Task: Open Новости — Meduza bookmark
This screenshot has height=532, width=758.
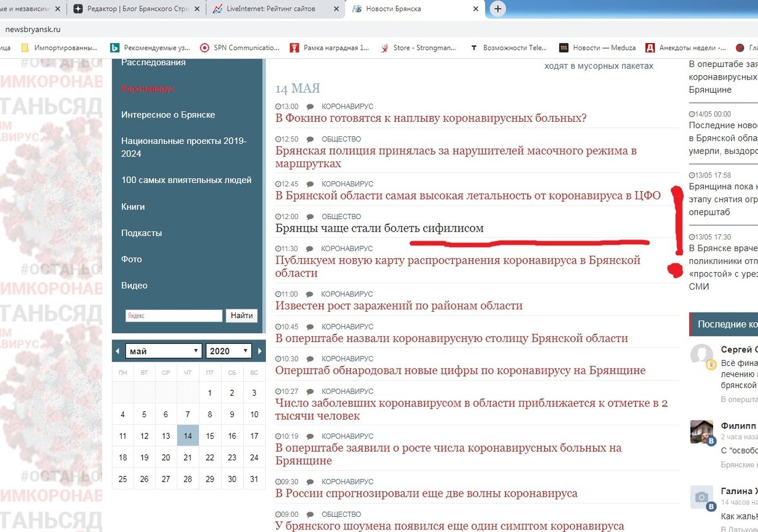Action: point(598,47)
